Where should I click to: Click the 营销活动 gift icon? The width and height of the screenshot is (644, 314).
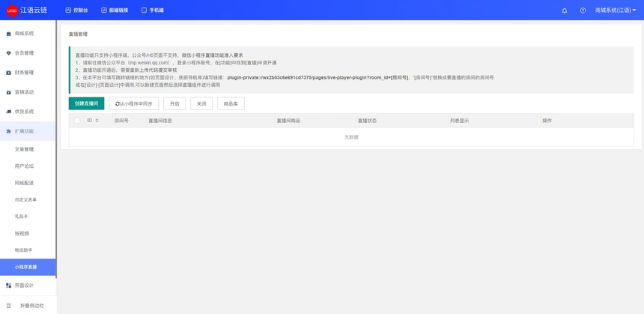9,92
